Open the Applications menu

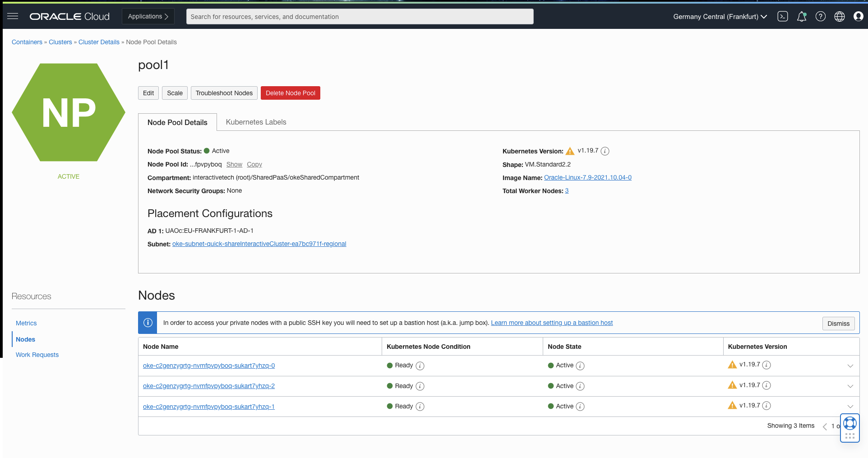(148, 16)
